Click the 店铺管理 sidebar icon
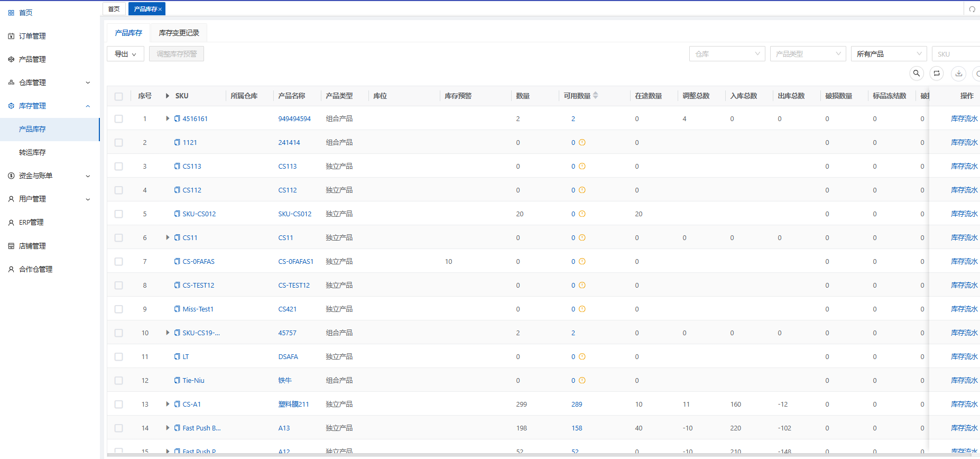This screenshot has height=459, width=980. [x=11, y=246]
